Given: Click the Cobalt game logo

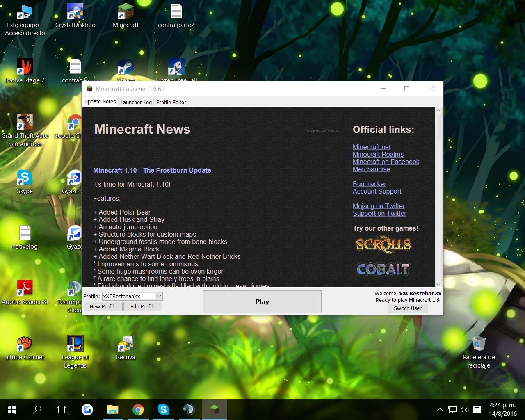Looking at the screenshot, I should (383, 269).
